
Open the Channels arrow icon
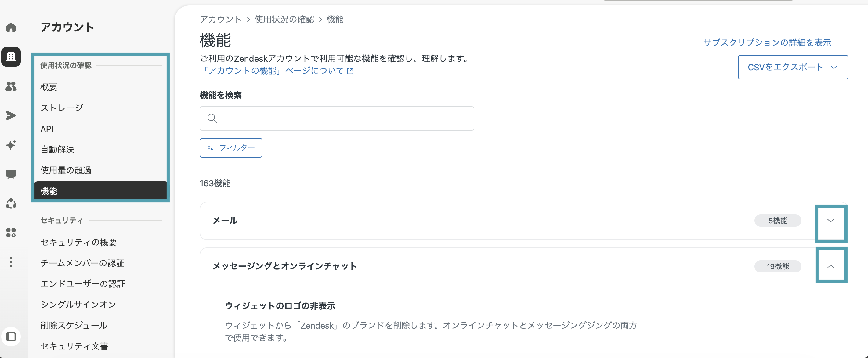11,115
